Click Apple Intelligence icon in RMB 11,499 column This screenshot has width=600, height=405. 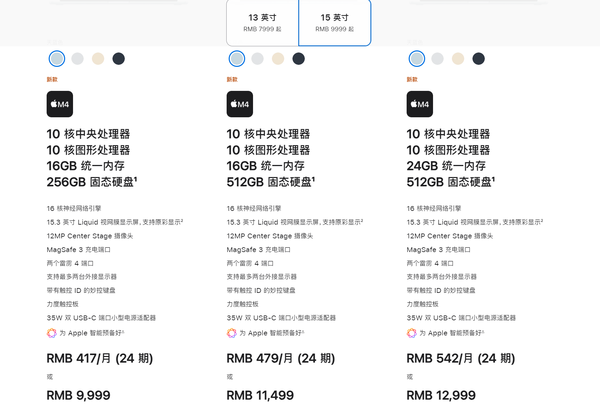(x=232, y=333)
